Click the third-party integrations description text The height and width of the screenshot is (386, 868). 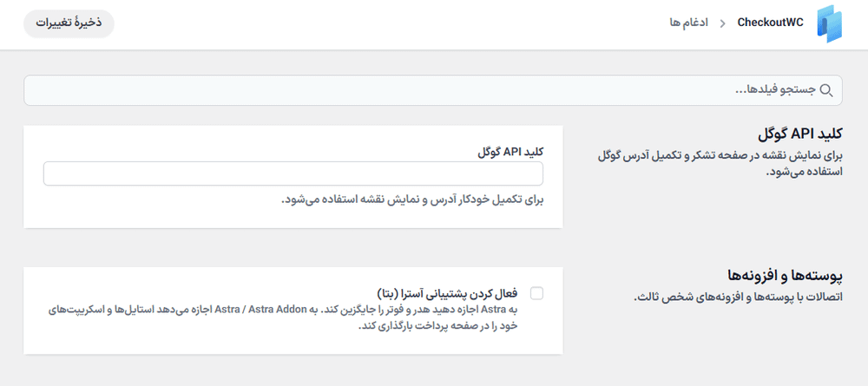(x=739, y=298)
